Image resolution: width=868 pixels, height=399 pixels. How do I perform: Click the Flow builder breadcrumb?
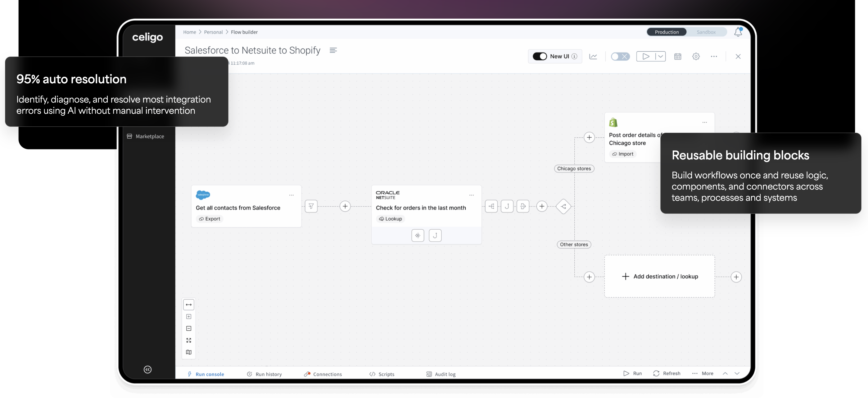click(x=244, y=32)
